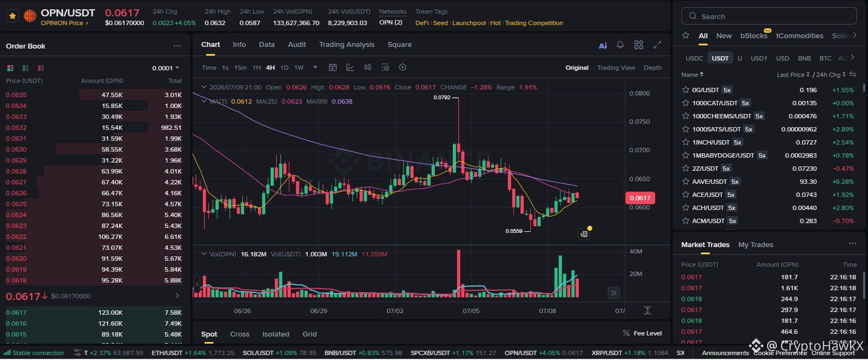Screen dimensions: 868x360
Task: Click the chart order list icon near price
Action: tap(584, 234)
